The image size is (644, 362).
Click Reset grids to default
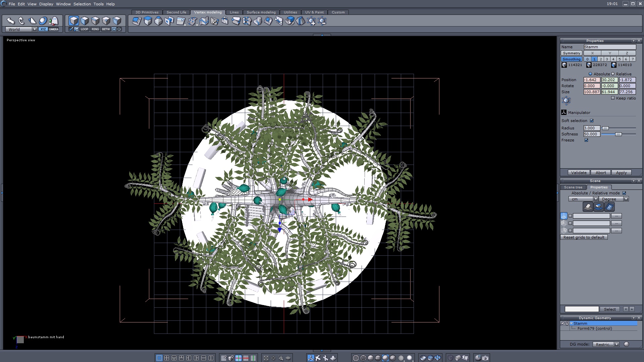click(x=584, y=237)
